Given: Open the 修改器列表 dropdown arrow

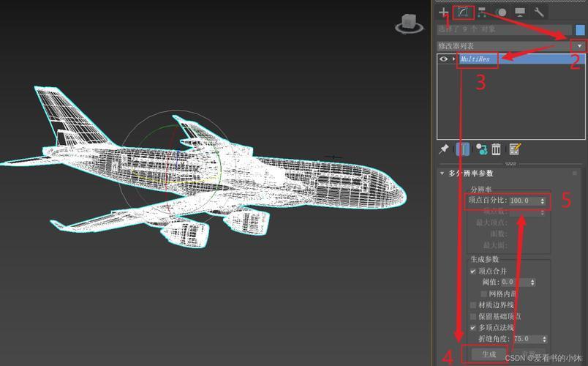Looking at the screenshot, I should 581,45.
